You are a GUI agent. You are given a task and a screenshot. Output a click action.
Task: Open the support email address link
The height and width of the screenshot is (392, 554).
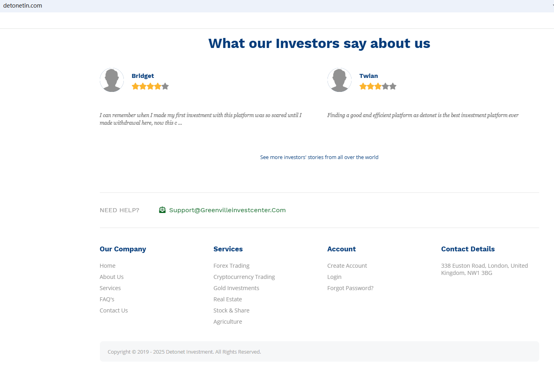click(x=227, y=210)
